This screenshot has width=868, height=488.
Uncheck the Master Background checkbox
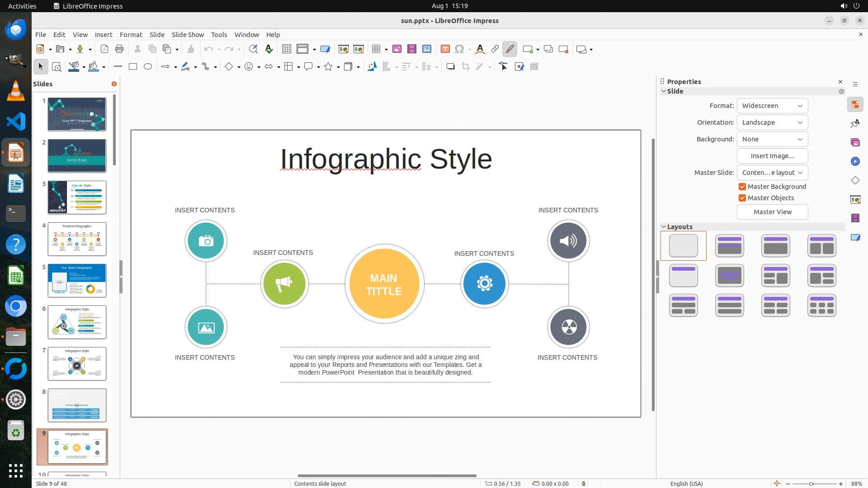(x=742, y=187)
